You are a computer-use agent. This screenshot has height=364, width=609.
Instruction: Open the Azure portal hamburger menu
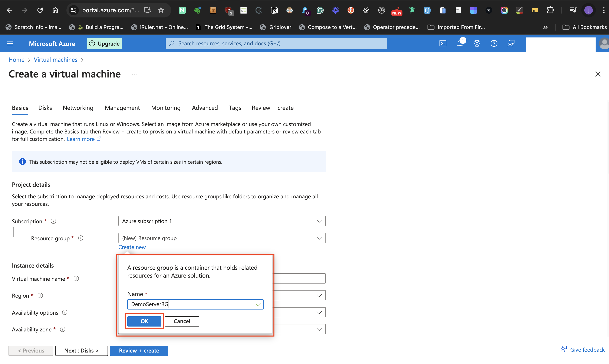[10, 43]
